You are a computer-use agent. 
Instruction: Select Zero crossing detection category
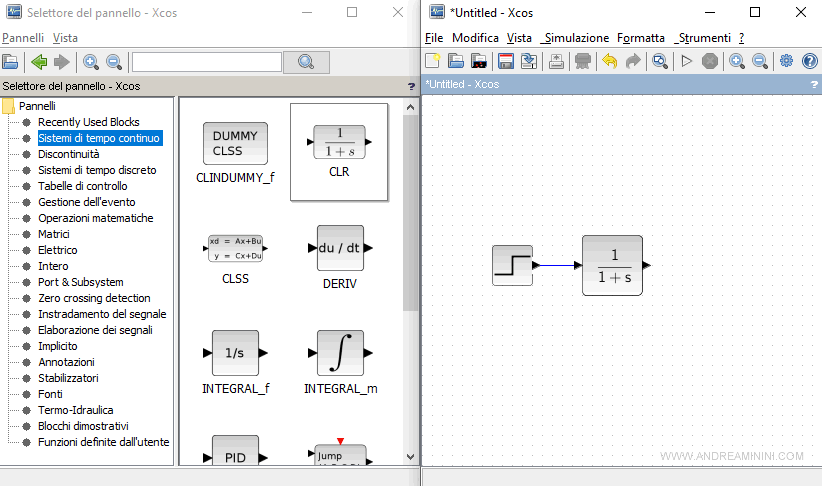click(x=94, y=298)
